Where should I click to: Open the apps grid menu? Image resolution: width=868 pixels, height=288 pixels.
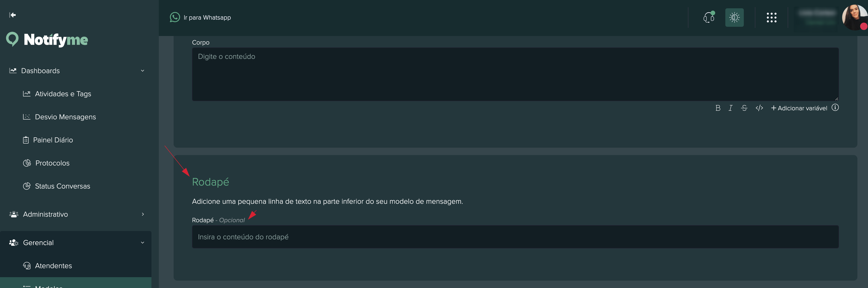pyautogui.click(x=771, y=18)
